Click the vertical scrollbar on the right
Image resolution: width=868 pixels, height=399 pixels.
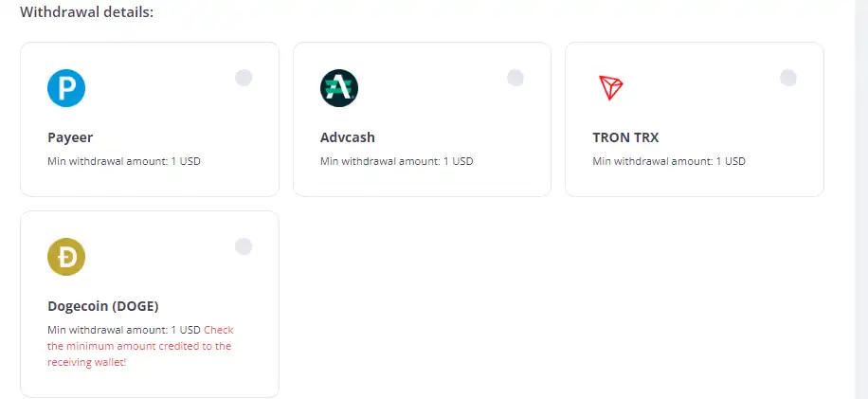point(861,199)
